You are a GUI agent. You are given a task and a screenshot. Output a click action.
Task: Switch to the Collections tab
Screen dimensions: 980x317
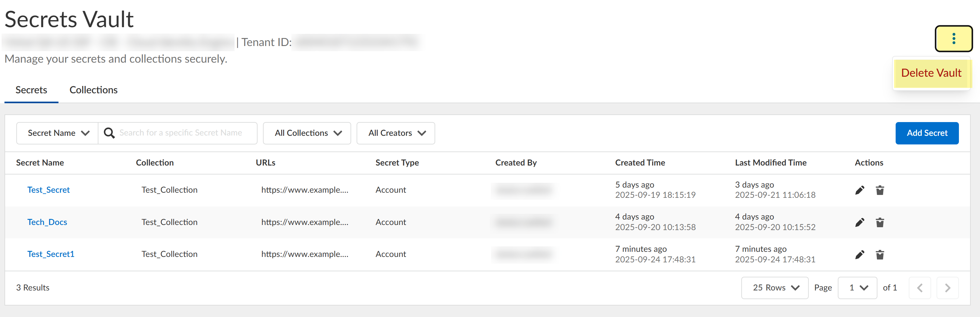(x=93, y=90)
